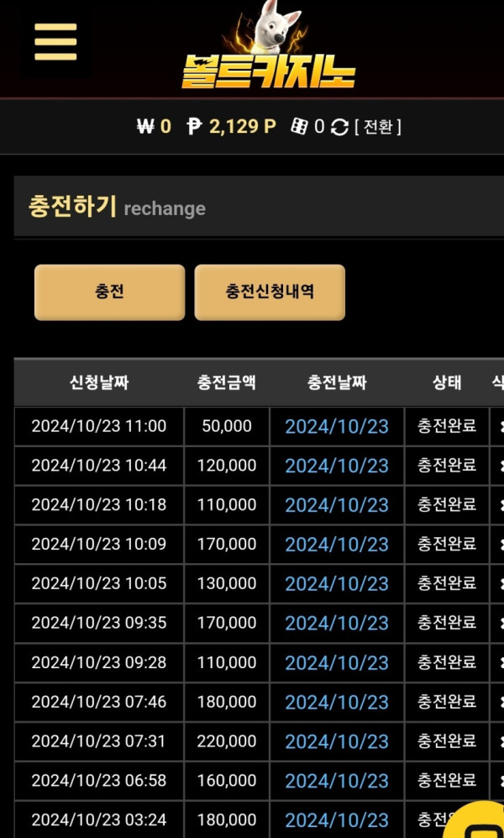The height and width of the screenshot is (838, 504).
Task: Open charge date link for 10:44 row
Action: 337,466
